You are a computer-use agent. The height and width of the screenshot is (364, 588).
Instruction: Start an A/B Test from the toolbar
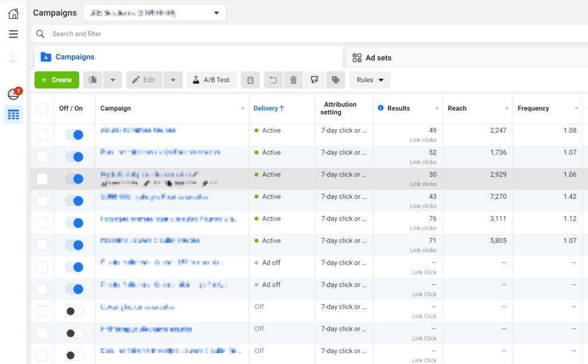[x=211, y=80]
